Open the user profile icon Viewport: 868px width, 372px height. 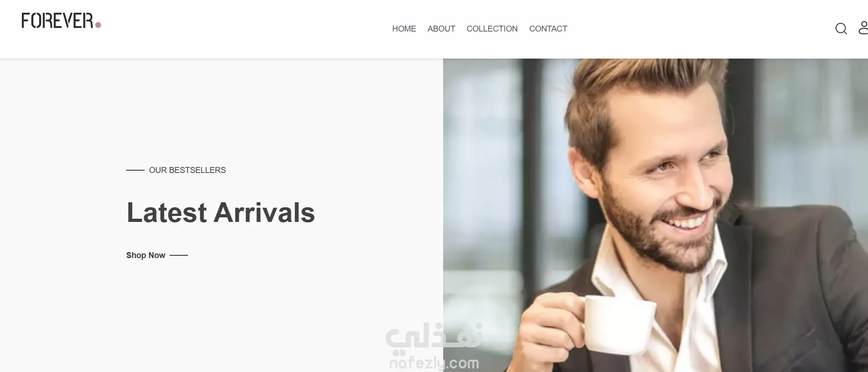tap(863, 28)
